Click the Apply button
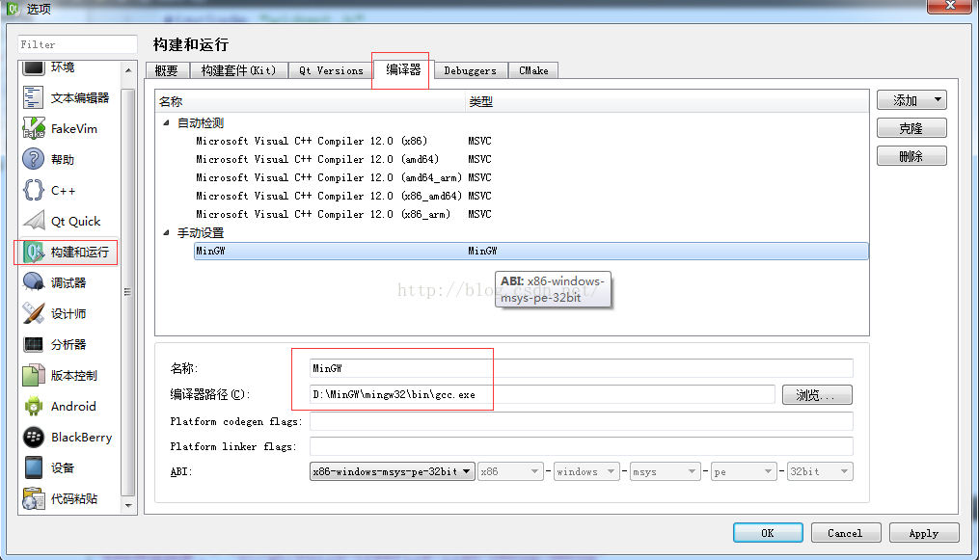979x560 pixels. pyautogui.click(x=924, y=533)
